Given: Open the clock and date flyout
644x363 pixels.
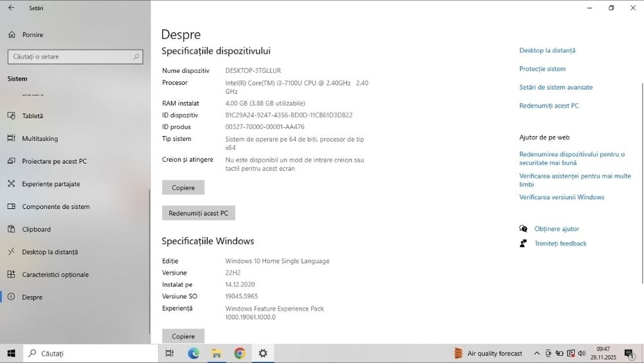Looking at the screenshot, I should 603,353.
